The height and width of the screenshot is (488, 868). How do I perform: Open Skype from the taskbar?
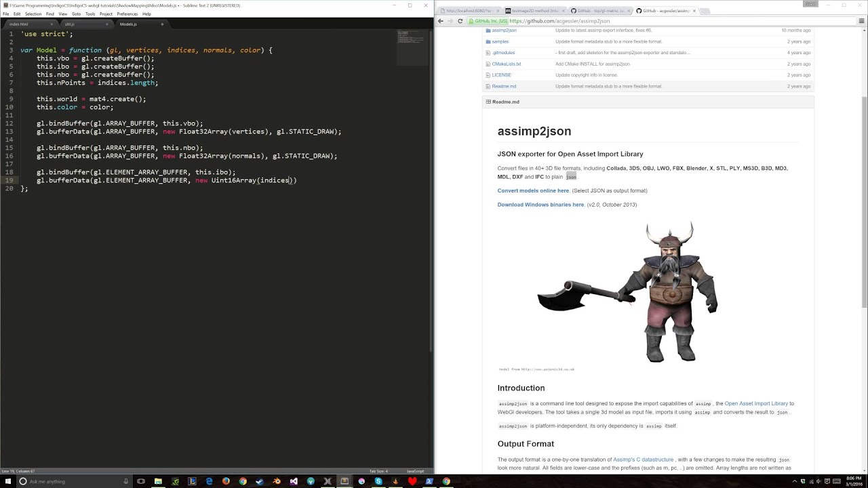(x=378, y=481)
